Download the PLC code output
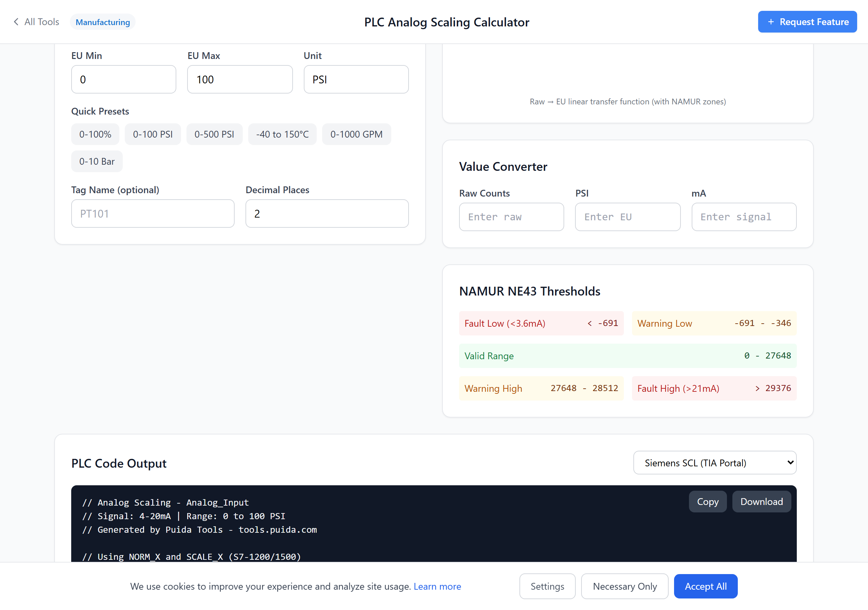 (761, 502)
